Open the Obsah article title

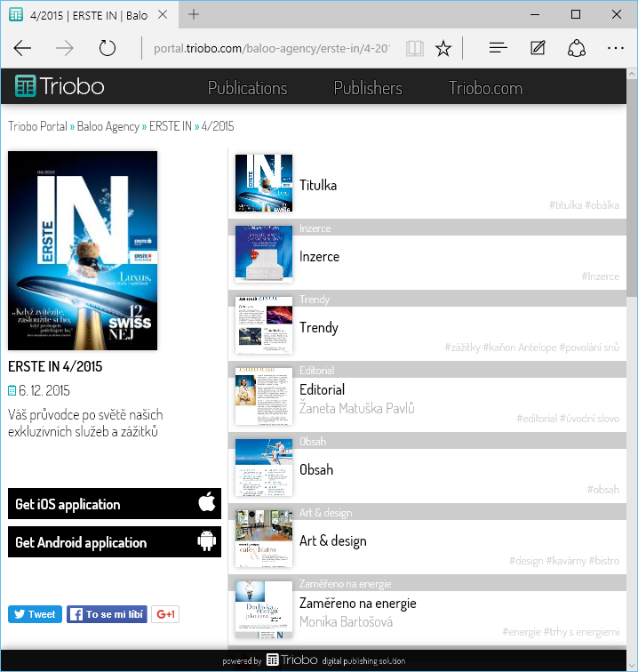pos(316,469)
